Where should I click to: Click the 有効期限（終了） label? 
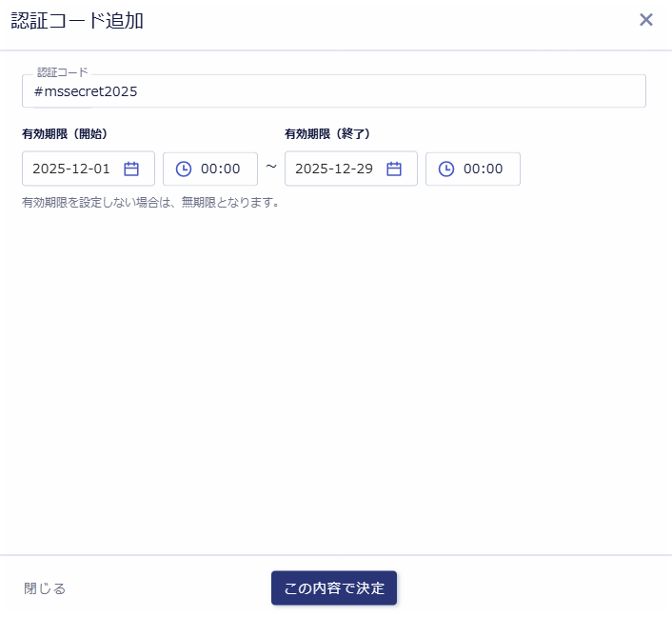327,134
